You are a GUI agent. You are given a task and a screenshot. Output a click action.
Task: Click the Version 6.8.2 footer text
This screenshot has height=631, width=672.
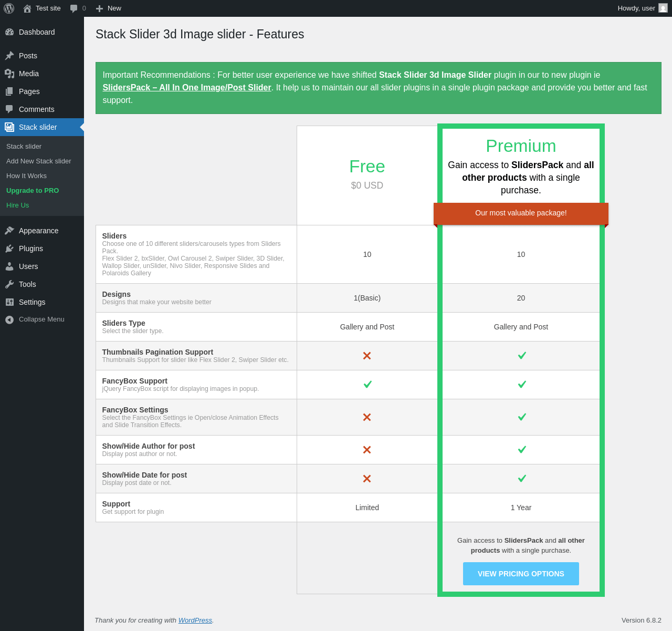[642, 620]
